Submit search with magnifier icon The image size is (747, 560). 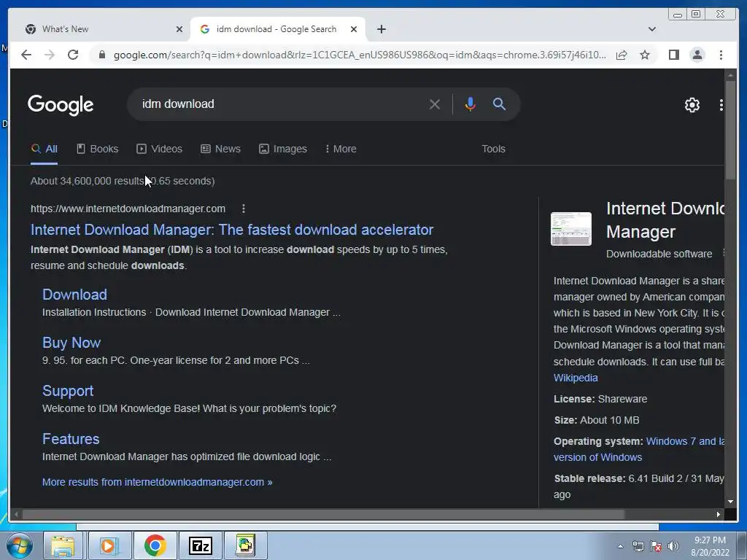click(x=499, y=104)
